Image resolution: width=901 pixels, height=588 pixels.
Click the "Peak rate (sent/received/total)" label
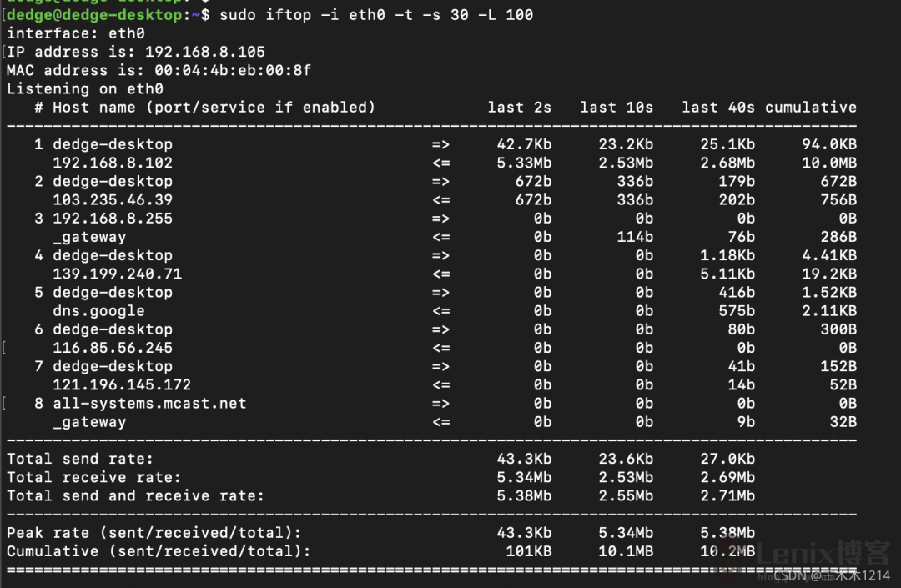[x=154, y=532]
